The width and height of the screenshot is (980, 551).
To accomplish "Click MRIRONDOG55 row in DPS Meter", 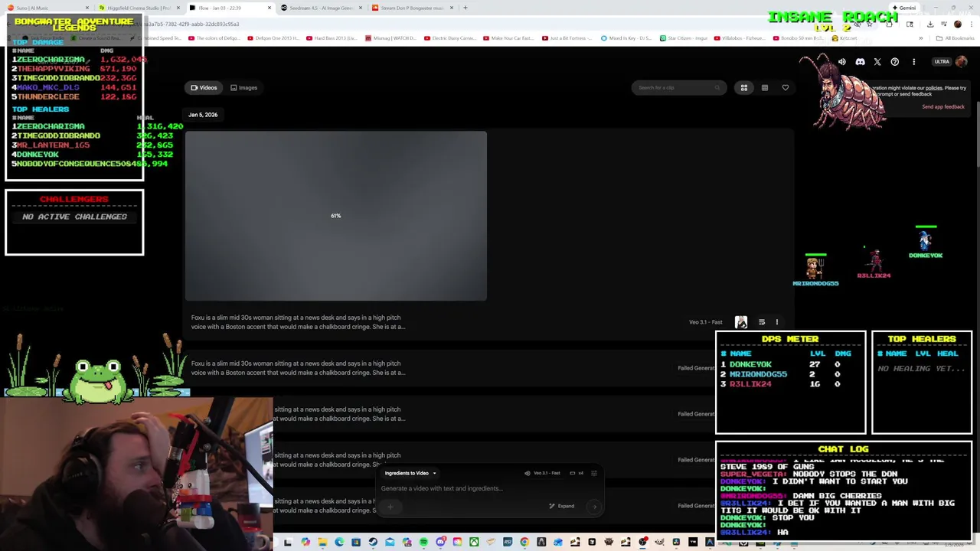I will click(x=790, y=374).
